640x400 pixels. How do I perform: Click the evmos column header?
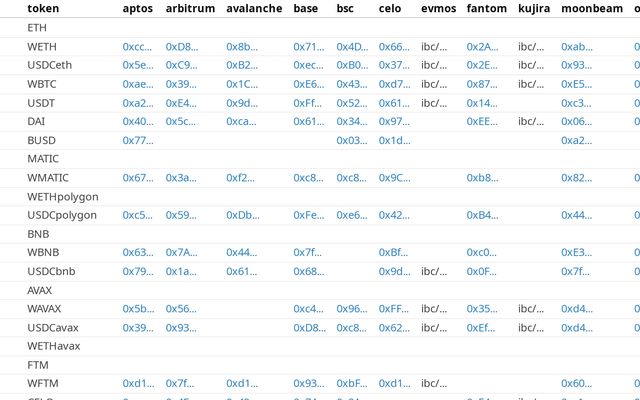coord(439,9)
